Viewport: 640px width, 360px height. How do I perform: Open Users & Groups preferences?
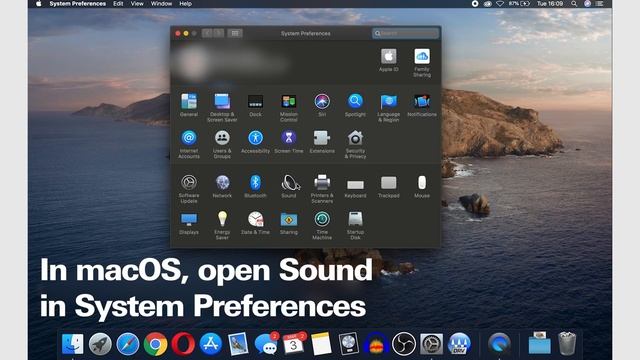click(x=222, y=144)
